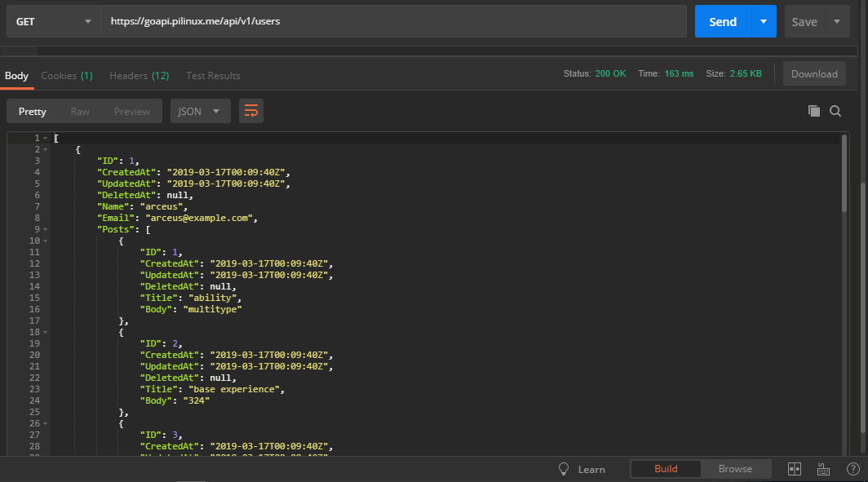The width and height of the screenshot is (868, 482).
Task: Click the window's outer vertical scrollbar
Action: pyautogui.click(x=863, y=307)
